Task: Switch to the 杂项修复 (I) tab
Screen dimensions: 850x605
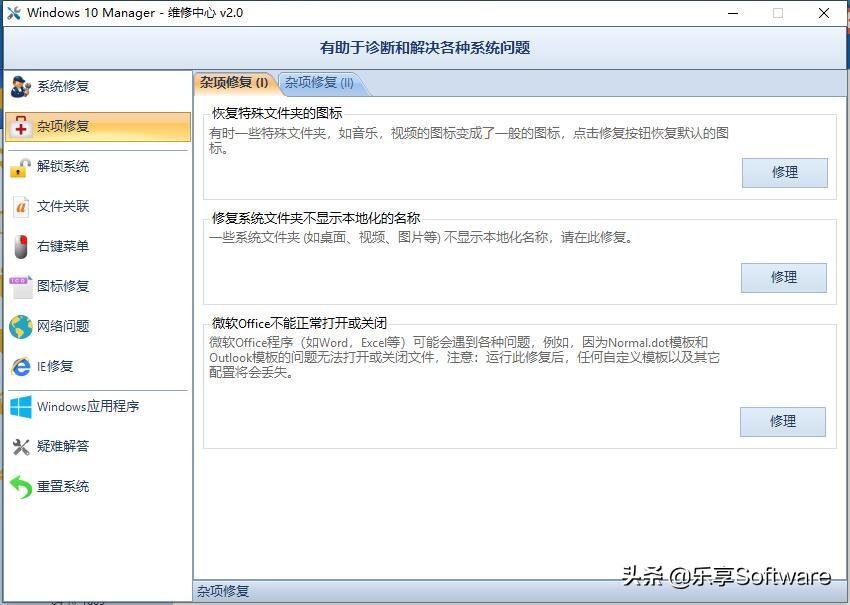Action: tap(234, 83)
